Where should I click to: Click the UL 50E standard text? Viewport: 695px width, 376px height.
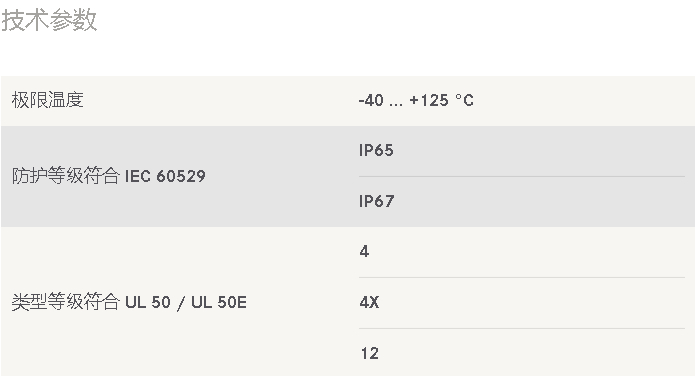point(219,302)
